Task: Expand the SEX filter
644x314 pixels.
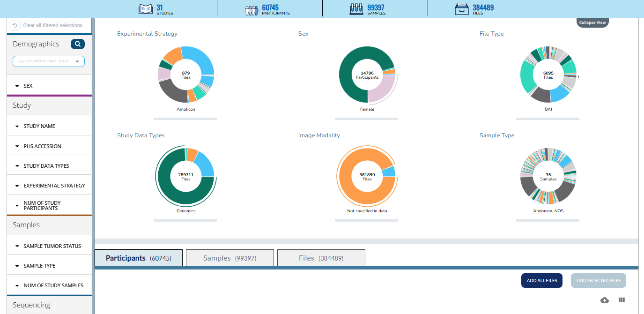Action: 49,86
